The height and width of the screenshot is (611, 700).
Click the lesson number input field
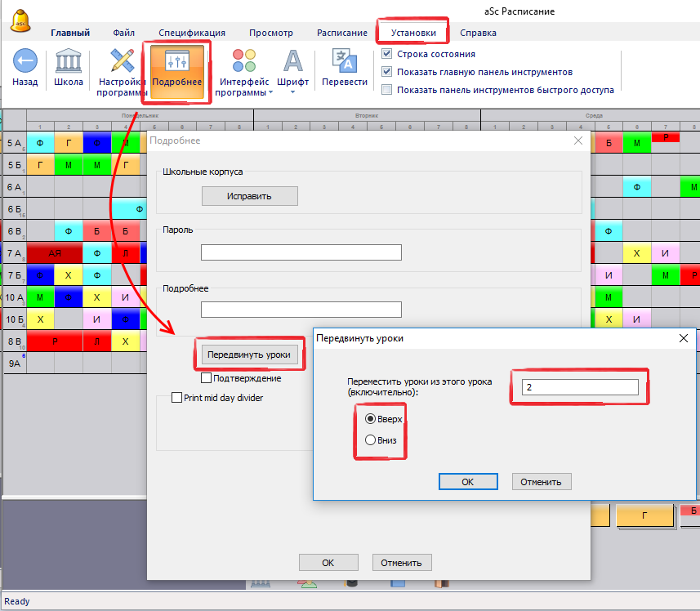click(580, 387)
